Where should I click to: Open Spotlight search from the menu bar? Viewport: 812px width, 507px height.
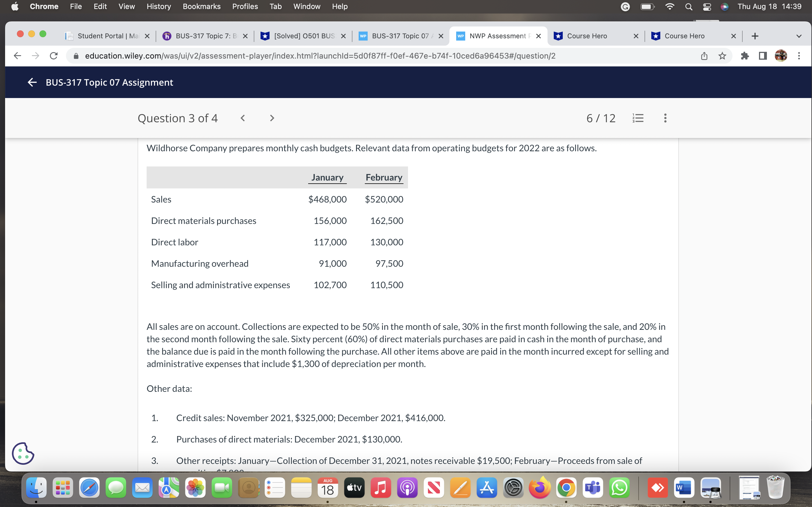coord(689,6)
